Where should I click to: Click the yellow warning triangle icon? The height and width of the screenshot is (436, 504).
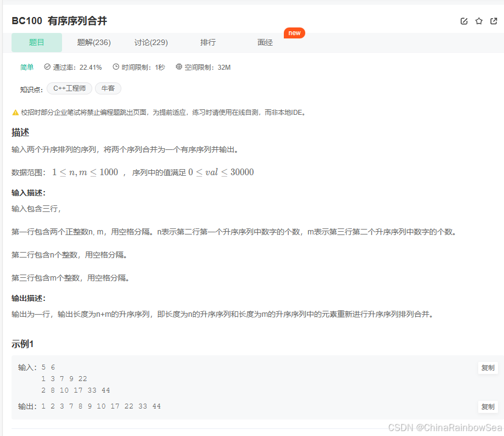(15, 113)
